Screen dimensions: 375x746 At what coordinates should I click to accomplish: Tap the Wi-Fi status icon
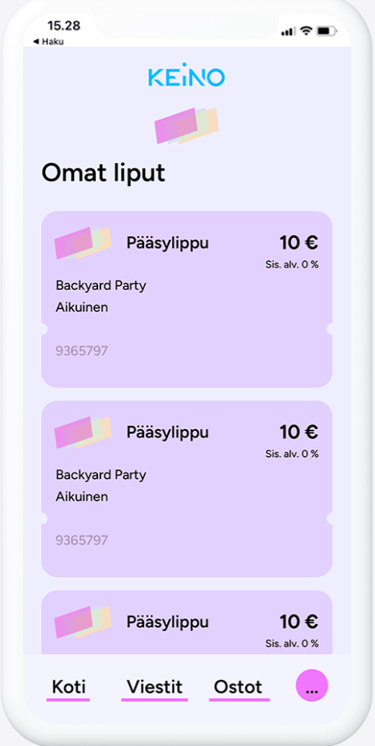pyautogui.click(x=306, y=31)
